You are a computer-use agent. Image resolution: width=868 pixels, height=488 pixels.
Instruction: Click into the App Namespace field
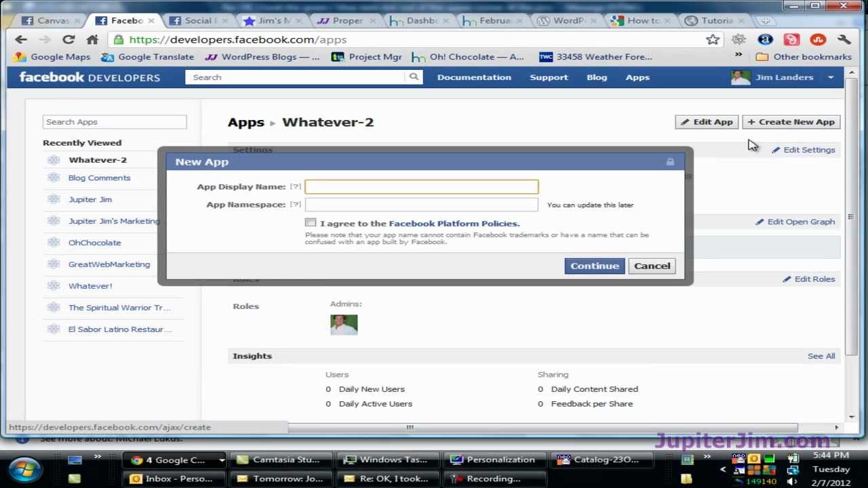[422, 204]
